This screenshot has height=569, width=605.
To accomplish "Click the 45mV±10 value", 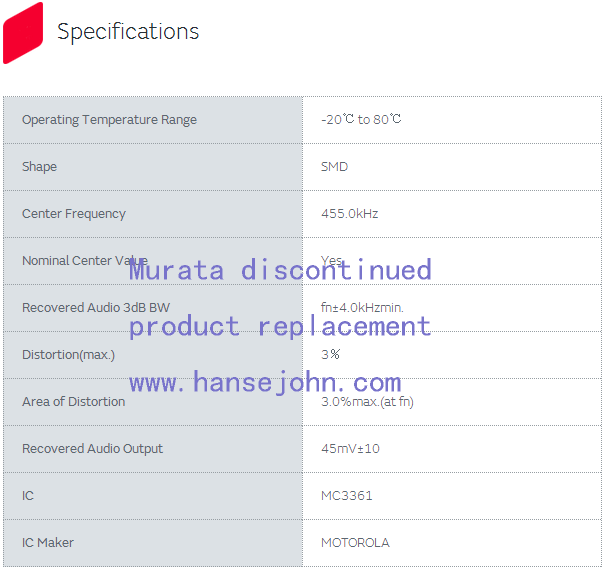I will click(350, 449).
